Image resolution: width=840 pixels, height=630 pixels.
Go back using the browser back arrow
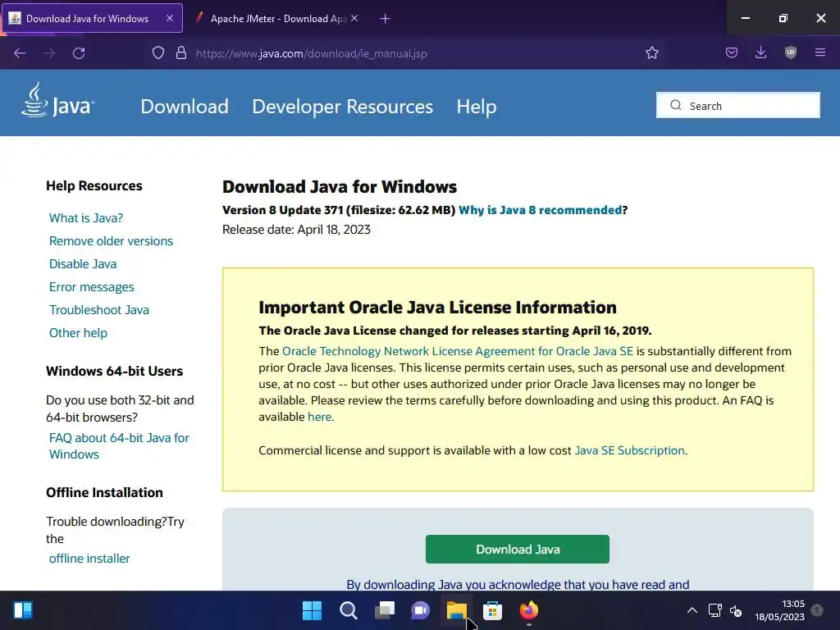(x=20, y=53)
